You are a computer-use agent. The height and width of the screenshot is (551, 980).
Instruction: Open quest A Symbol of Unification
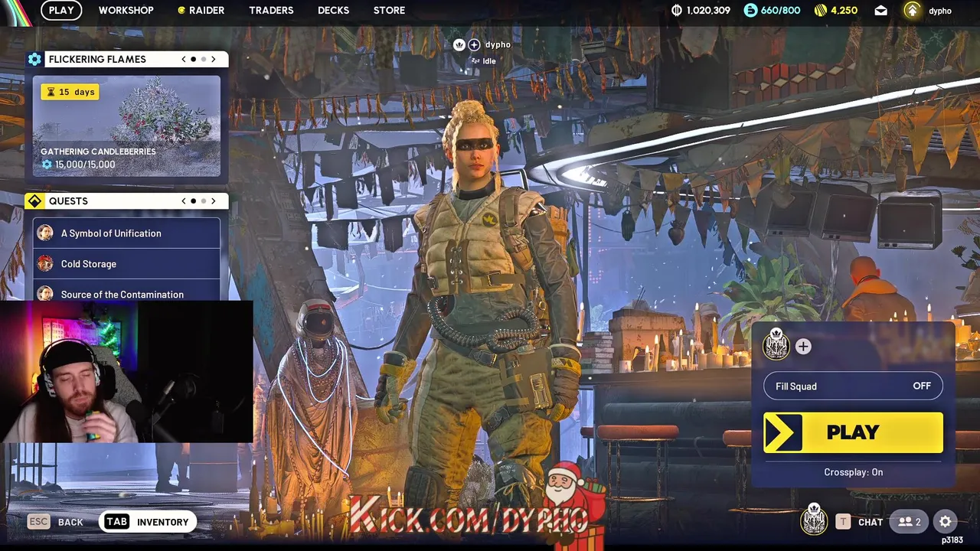coord(126,233)
